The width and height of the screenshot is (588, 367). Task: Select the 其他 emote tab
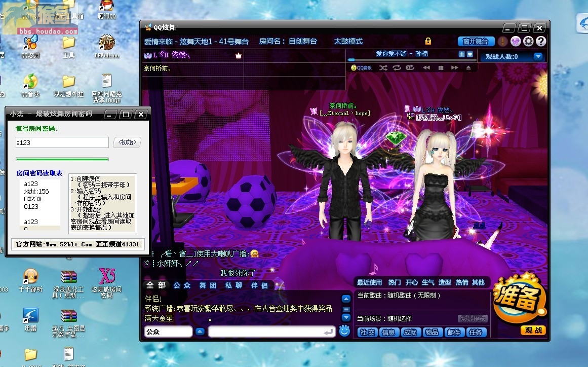click(x=478, y=282)
